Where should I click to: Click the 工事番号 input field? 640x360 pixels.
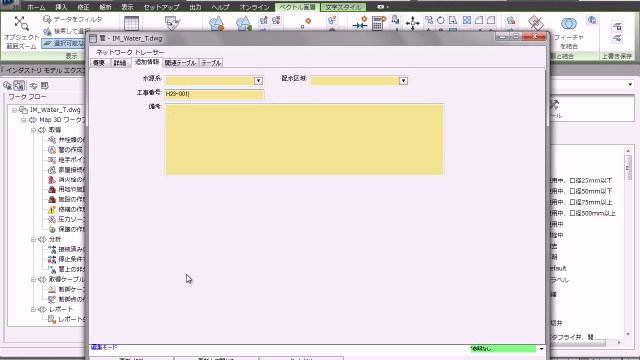tap(214, 94)
